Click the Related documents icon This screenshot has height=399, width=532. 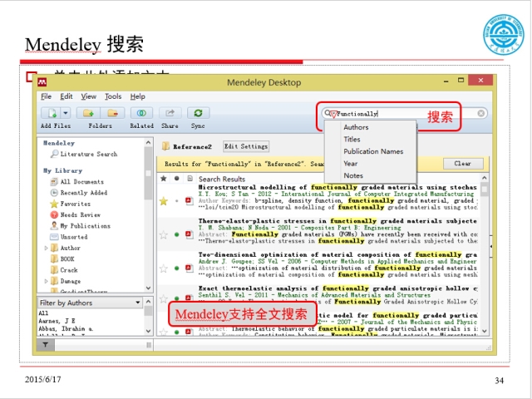tap(141, 113)
